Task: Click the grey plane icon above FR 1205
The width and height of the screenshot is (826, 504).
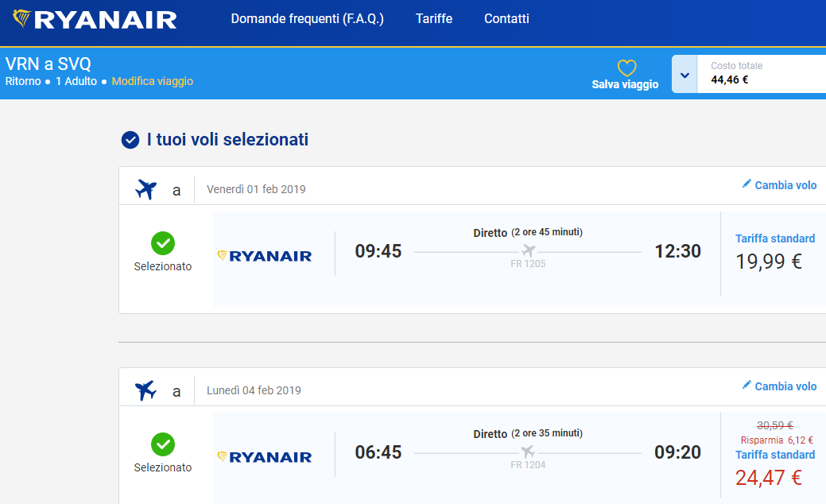Action: [529, 250]
